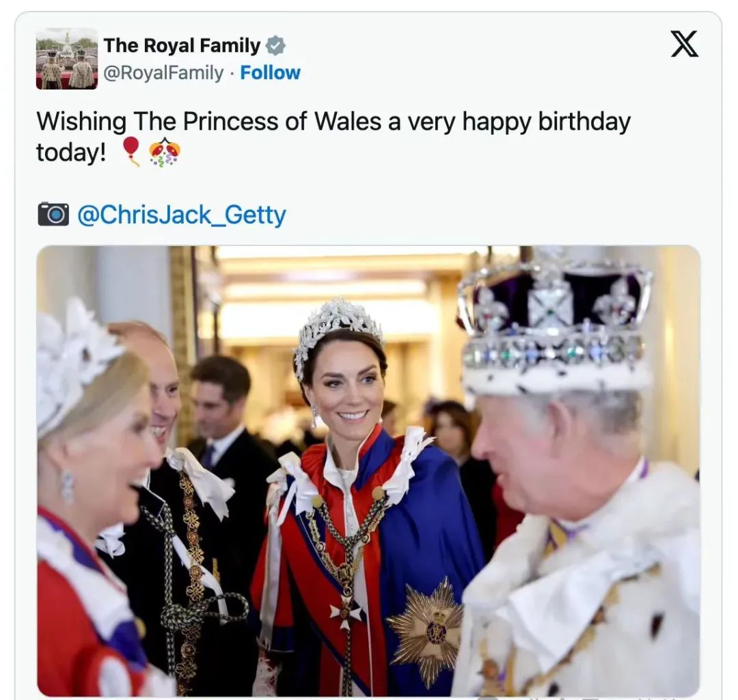The height and width of the screenshot is (700, 738).
Task: Click the white cross pendant on the chain
Action: tap(346, 611)
